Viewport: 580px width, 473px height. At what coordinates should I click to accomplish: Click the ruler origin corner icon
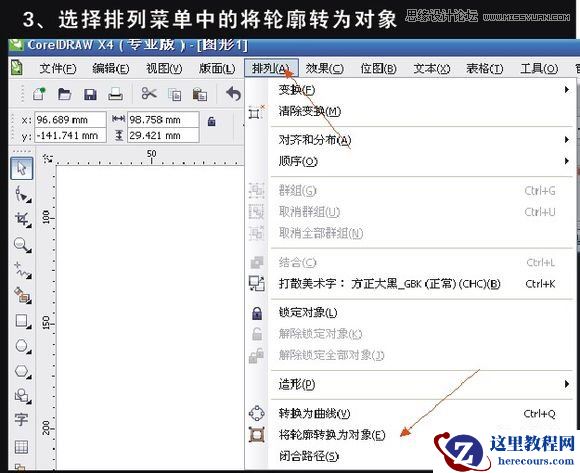[47, 159]
